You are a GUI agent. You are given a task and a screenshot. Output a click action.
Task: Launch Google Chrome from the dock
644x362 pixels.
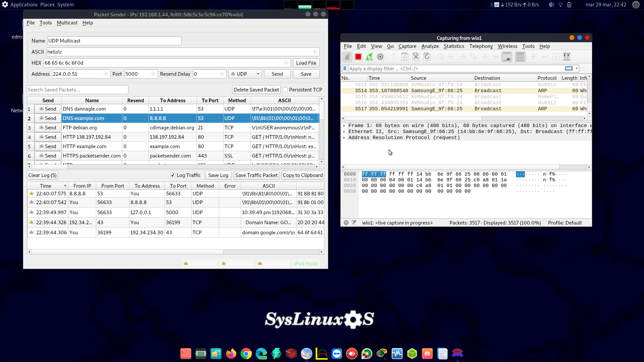(x=246, y=354)
